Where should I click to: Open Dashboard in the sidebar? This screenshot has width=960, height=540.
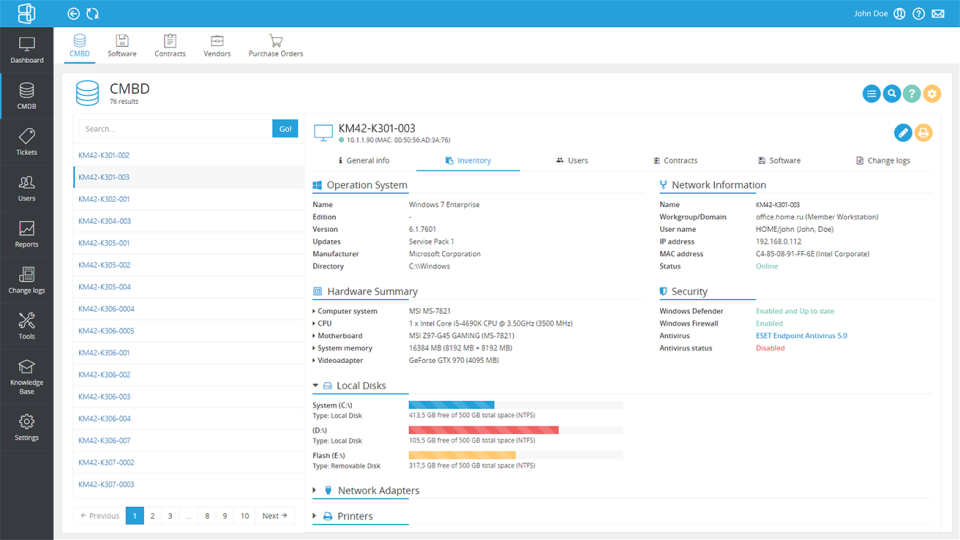point(26,50)
